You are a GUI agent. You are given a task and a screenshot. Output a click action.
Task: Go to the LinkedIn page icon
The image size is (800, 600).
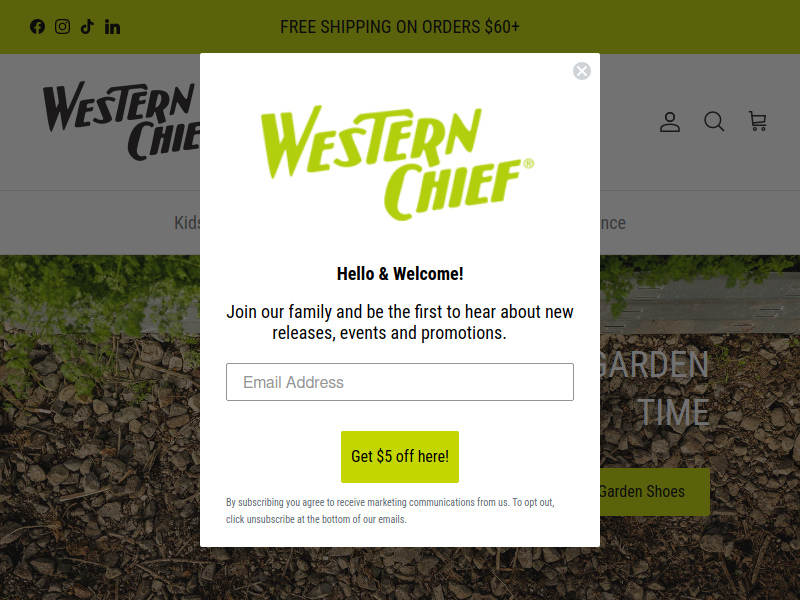(x=112, y=27)
